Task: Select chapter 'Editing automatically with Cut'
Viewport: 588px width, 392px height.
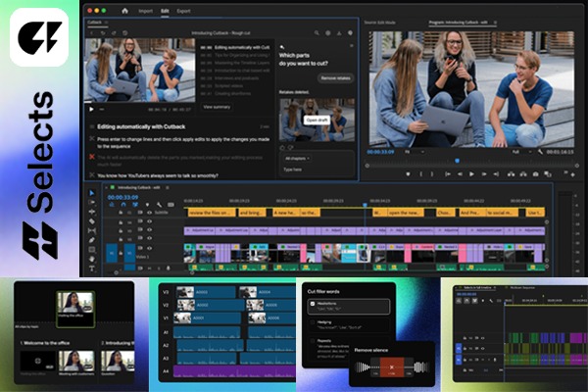Action: 235,48
